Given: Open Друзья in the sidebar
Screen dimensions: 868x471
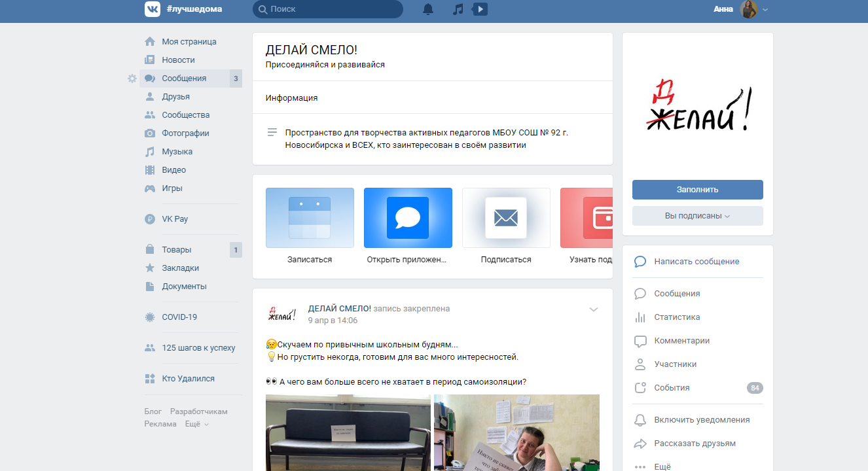Looking at the screenshot, I should (175, 97).
